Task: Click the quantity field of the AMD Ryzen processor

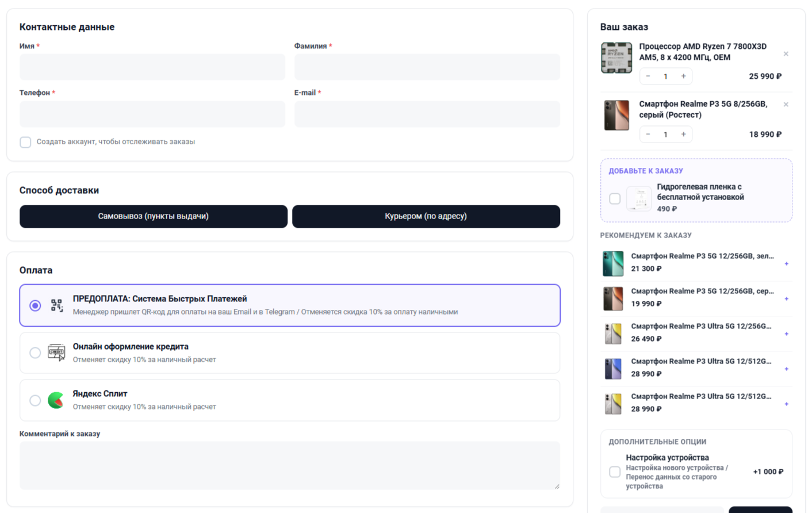Action: click(666, 76)
